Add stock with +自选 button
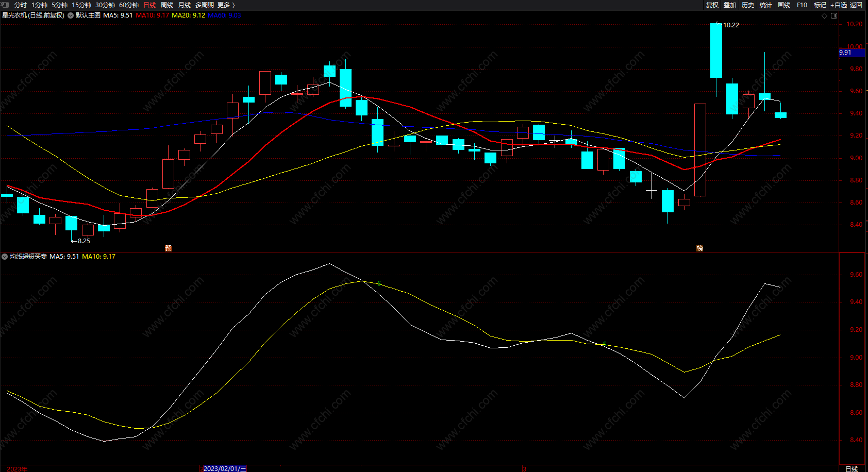The image size is (868, 472). pyautogui.click(x=839, y=5)
